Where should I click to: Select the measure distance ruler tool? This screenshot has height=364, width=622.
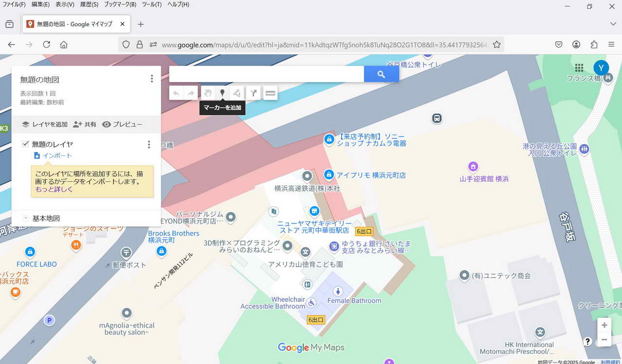pyautogui.click(x=270, y=93)
